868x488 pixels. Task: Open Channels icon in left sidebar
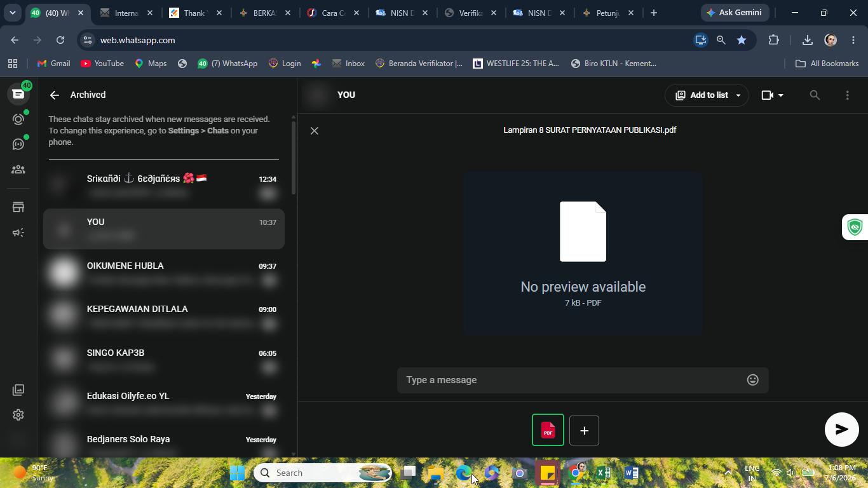pyautogui.click(x=18, y=144)
